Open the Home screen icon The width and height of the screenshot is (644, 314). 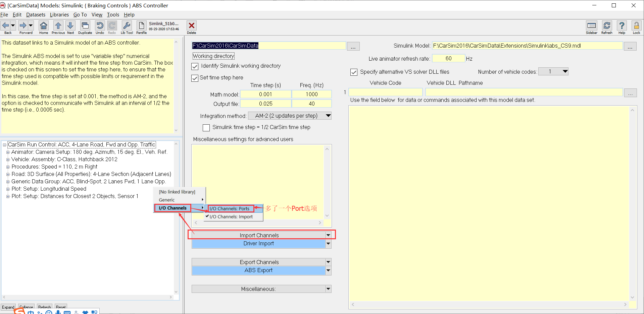click(43, 25)
